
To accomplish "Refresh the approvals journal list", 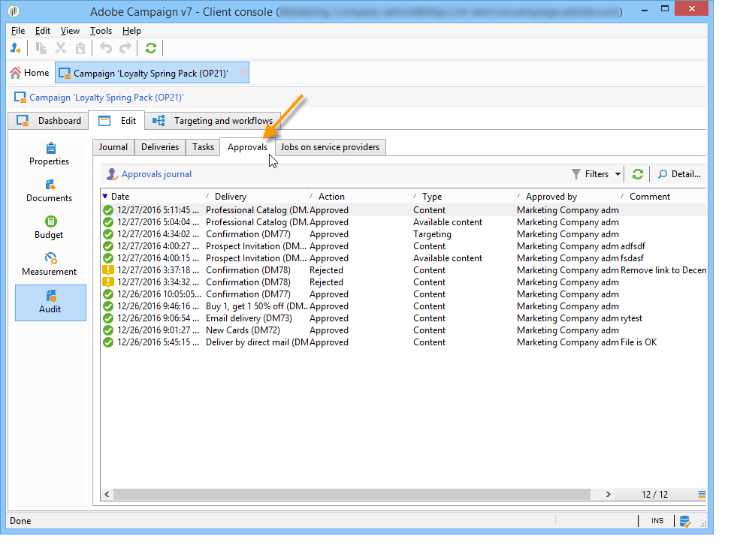I will [637, 174].
